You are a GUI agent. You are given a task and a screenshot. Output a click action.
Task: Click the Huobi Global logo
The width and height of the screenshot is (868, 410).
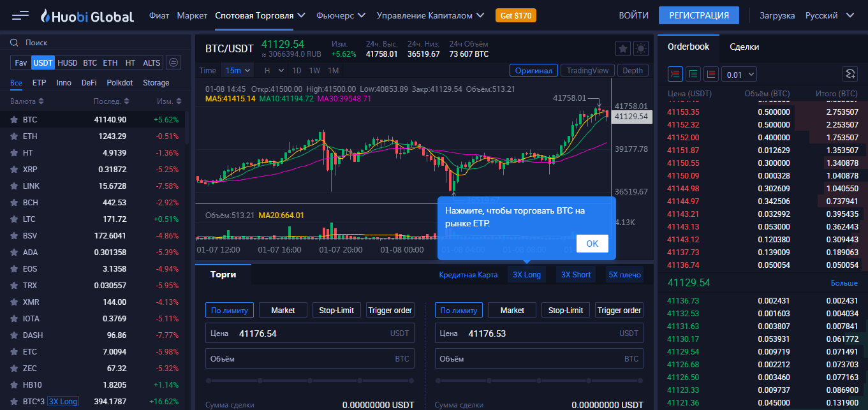pyautogui.click(x=87, y=16)
